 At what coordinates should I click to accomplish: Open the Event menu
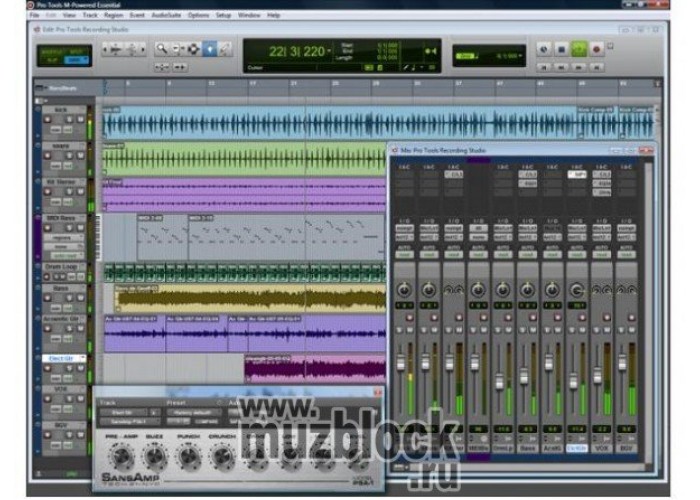[x=137, y=15]
